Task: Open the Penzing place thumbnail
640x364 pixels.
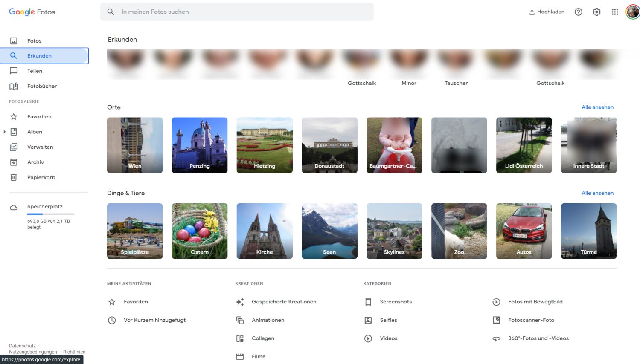Action: click(x=200, y=145)
